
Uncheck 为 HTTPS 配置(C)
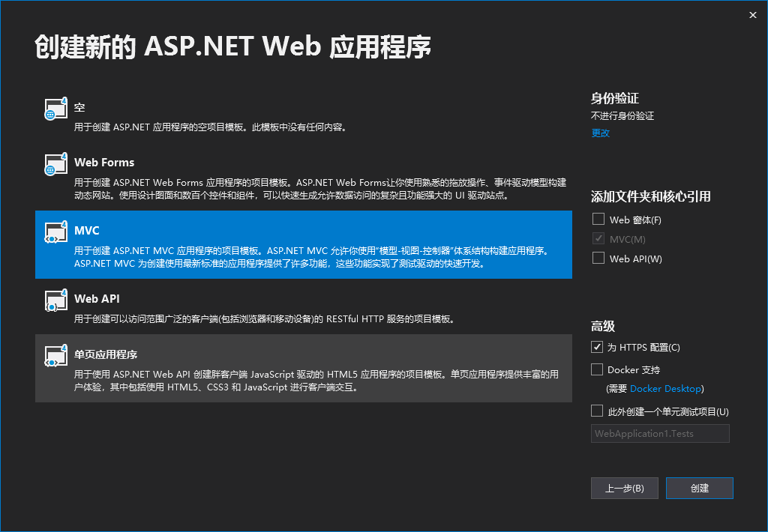point(596,347)
